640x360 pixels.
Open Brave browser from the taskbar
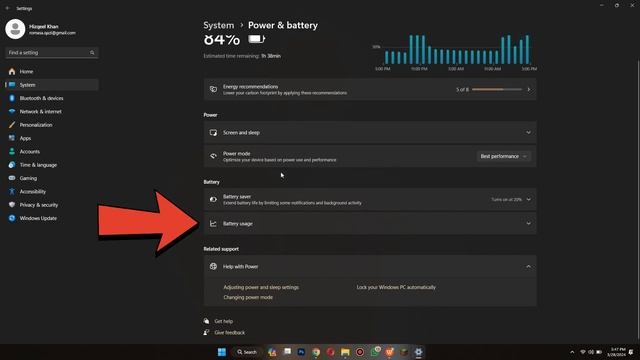pyautogui.click(x=389, y=352)
